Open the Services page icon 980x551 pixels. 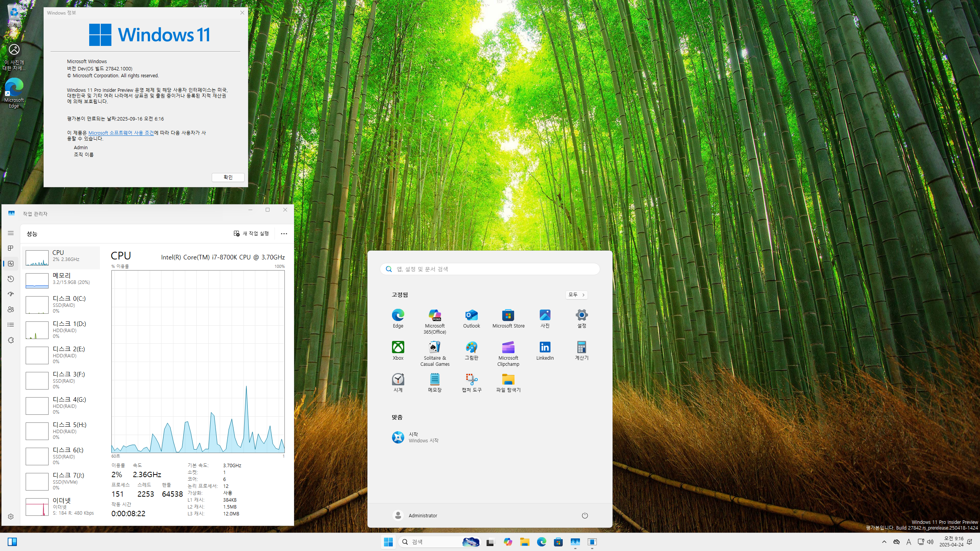[x=11, y=340]
